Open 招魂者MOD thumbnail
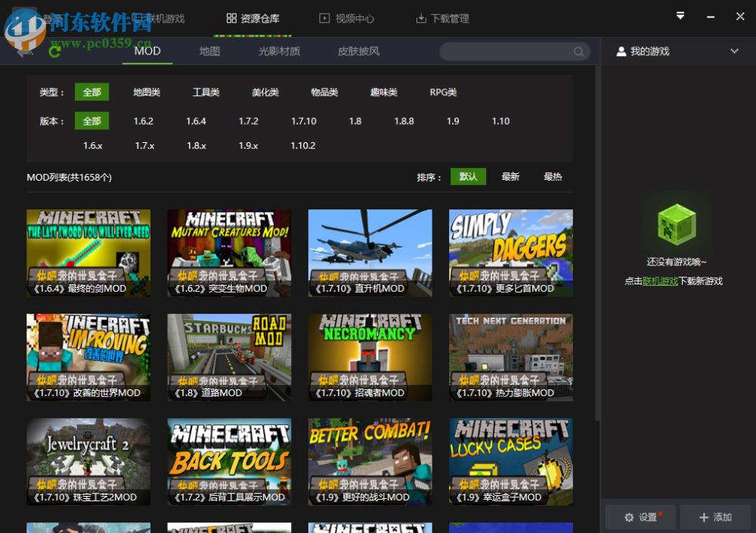The width and height of the screenshot is (756, 533). pyautogui.click(x=370, y=358)
